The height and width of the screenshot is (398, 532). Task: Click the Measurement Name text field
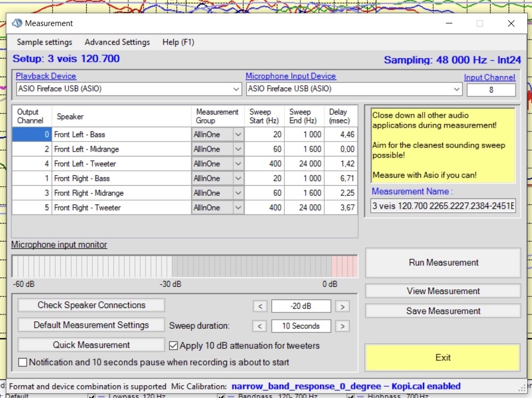pyautogui.click(x=443, y=206)
